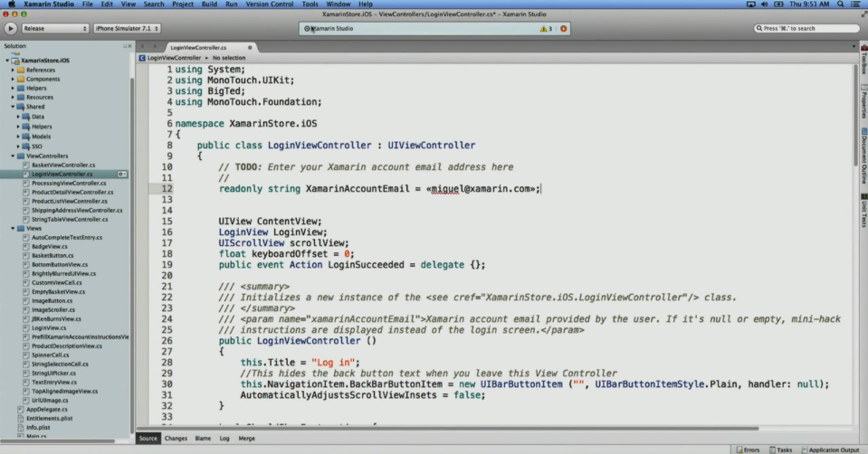Screen dimensions: 868x454
Task: Open the Edit menu
Action: 107,4
